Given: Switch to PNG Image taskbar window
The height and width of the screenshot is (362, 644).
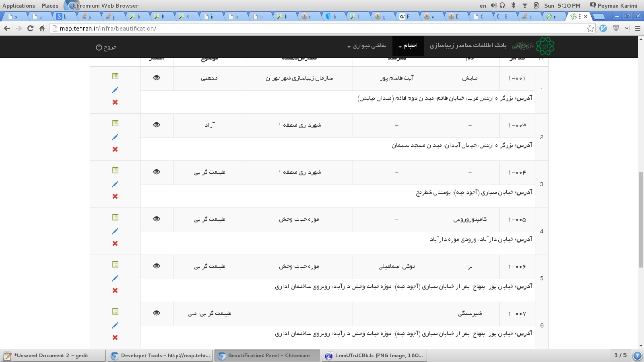Looking at the screenshot, I should (374, 356).
